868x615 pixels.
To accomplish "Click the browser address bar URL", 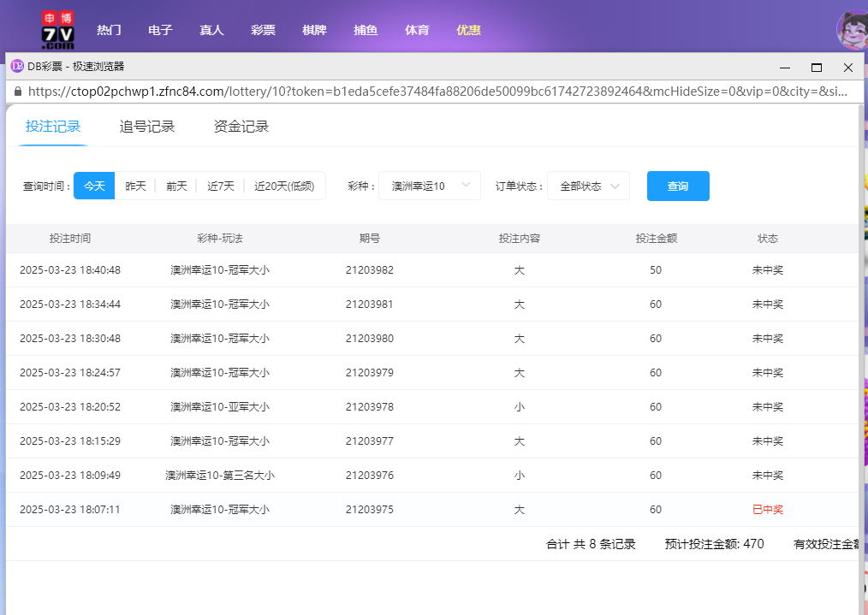I will (x=342, y=91).
